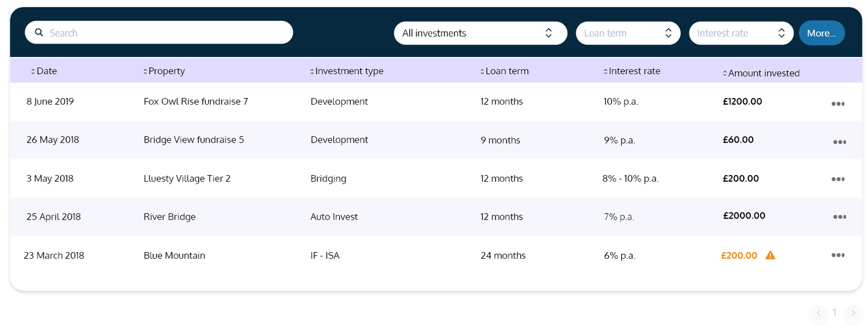Sort by Amount invested column
This screenshot has width=868, height=328.
coord(761,73)
